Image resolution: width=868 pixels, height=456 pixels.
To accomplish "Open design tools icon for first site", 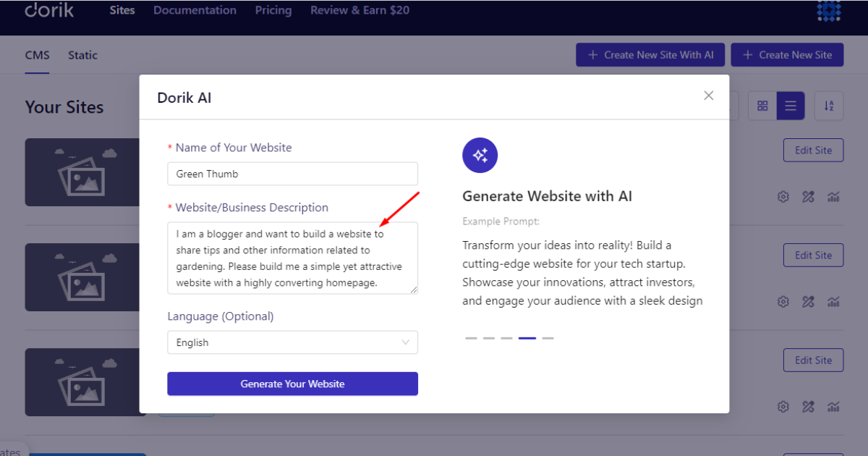I will [809, 197].
